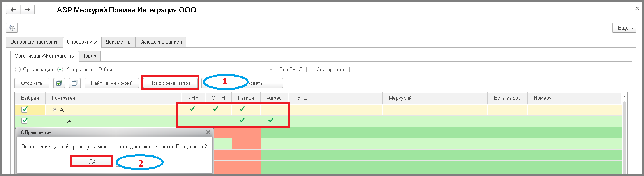Switch to the Основные настройки tab

tap(34, 42)
